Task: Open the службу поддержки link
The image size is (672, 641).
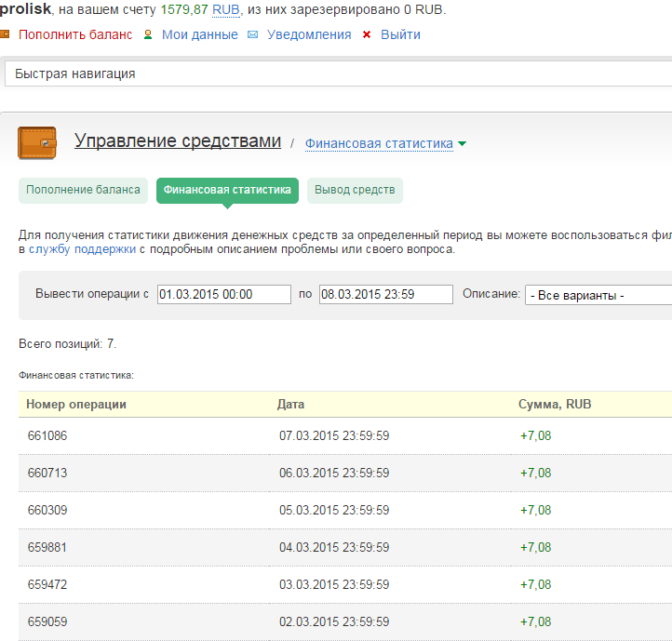Action: click(82, 249)
